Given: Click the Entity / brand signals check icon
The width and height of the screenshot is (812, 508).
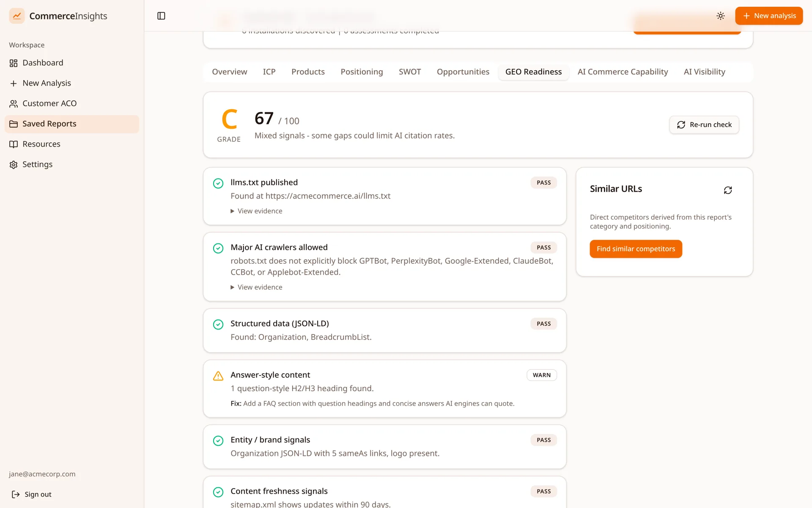Looking at the screenshot, I should (218, 441).
